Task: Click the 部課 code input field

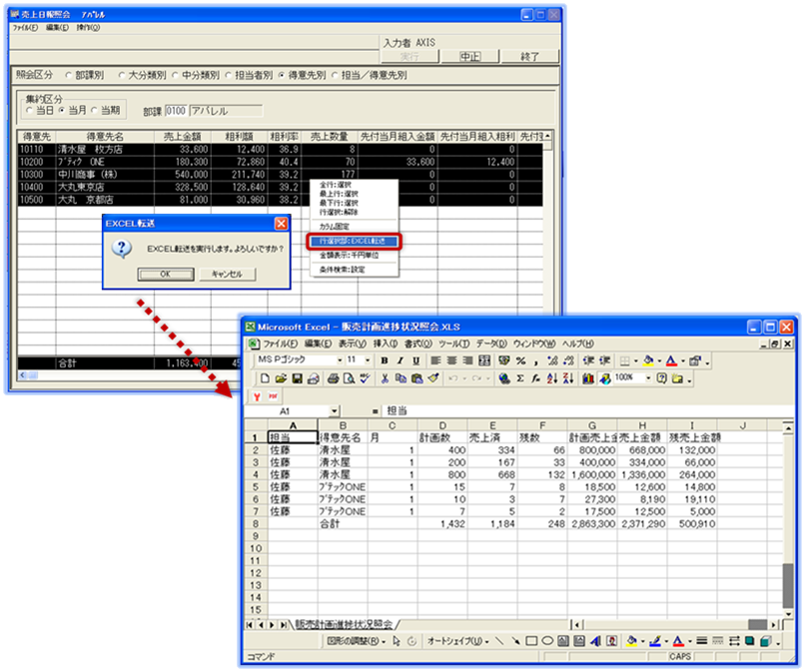Action: coord(175,111)
